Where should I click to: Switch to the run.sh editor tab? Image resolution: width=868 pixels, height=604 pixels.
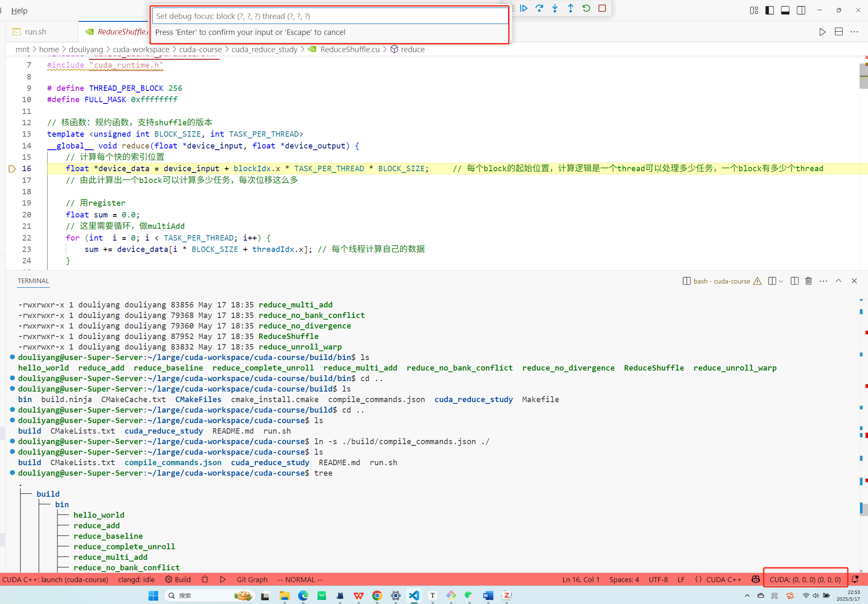(35, 32)
